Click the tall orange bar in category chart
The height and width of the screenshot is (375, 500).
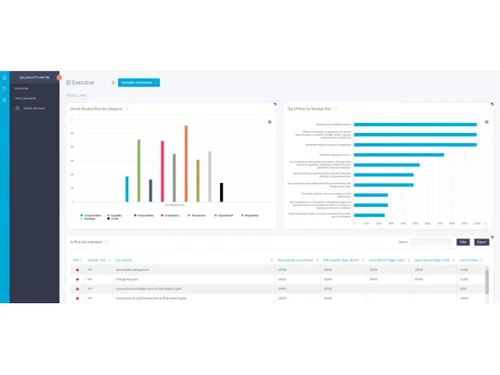click(x=186, y=164)
